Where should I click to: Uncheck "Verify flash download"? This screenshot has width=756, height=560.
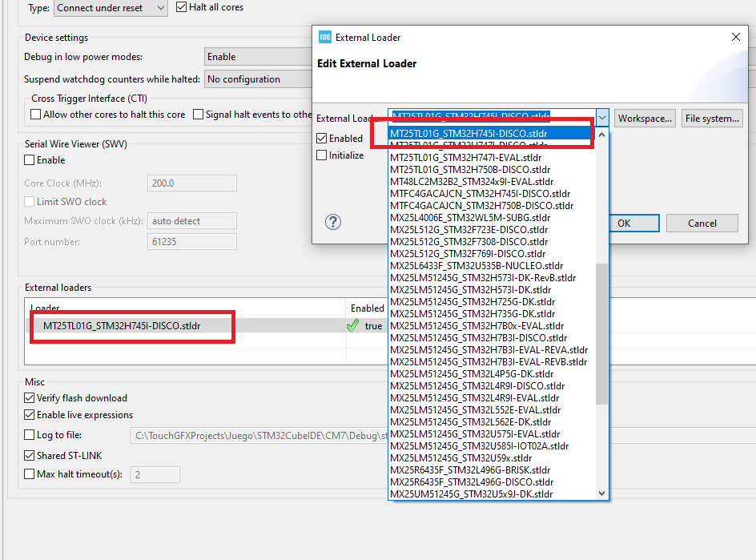click(x=28, y=397)
